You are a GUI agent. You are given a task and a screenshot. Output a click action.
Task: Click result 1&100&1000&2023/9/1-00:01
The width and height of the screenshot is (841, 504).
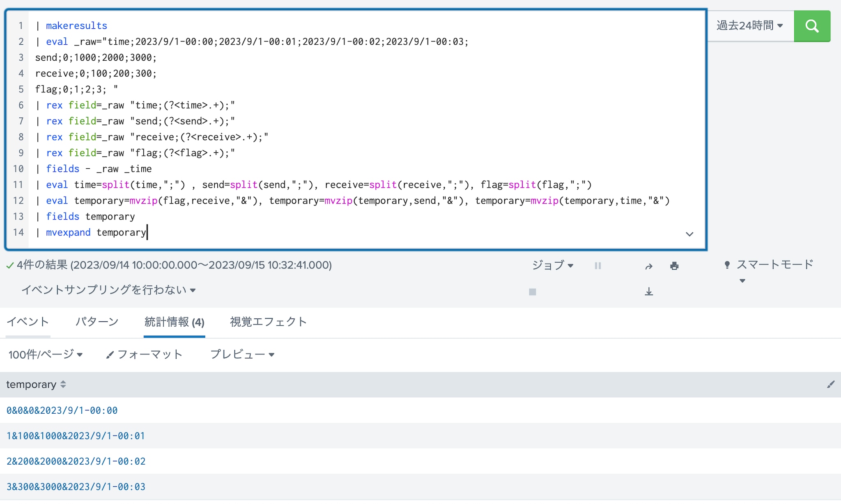tap(76, 436)
